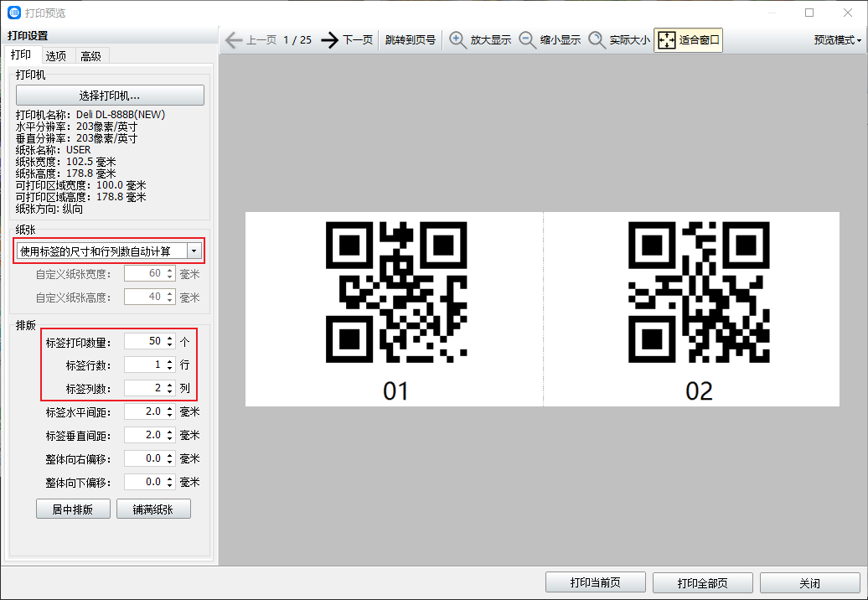Adjust 整体向右偏移 stepper arrows
This screenshot has height=600, width=868.
tap(170, 458)
